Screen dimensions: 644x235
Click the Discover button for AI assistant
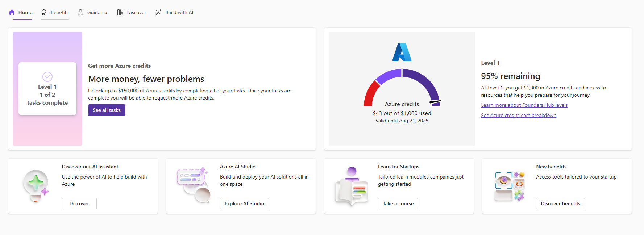click(x=79, y=203)
